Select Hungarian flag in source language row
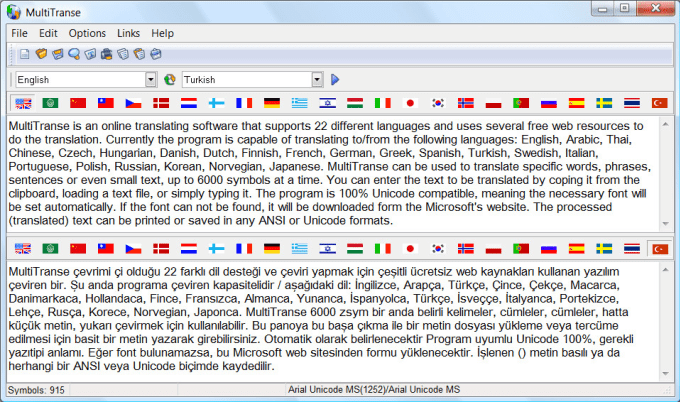 355,103
